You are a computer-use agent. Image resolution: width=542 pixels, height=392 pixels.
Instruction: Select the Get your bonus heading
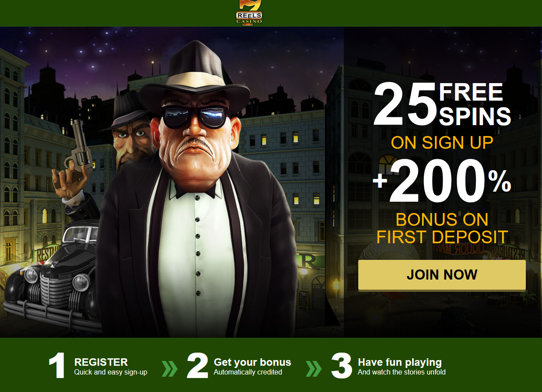(252, 362)
